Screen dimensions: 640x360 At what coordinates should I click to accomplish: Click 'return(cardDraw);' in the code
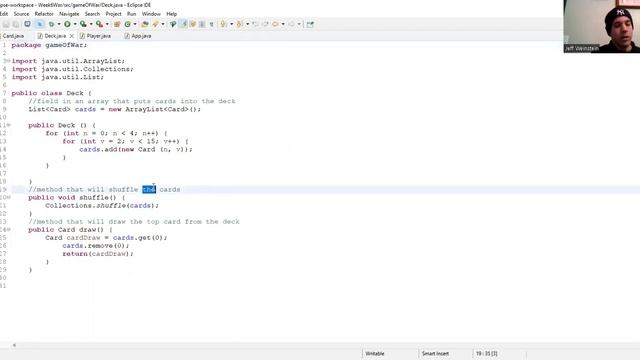coord(98,254)
